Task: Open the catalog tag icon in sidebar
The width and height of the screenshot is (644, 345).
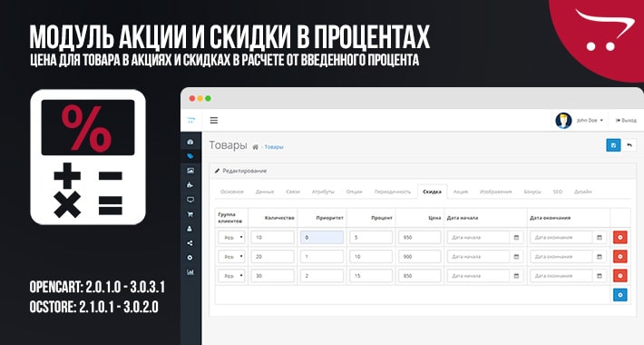Action: (190, 156)
